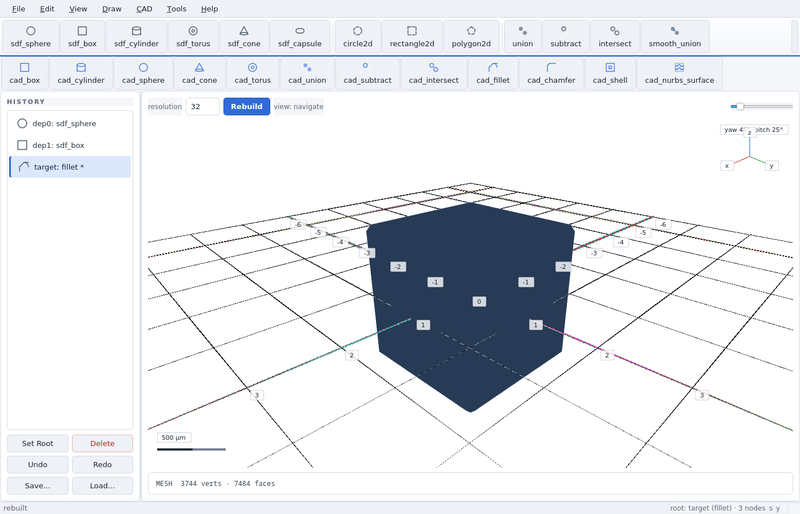The image size is (800, 514).
Task: Click the z axis gizmo label
Action: (749, 133)
